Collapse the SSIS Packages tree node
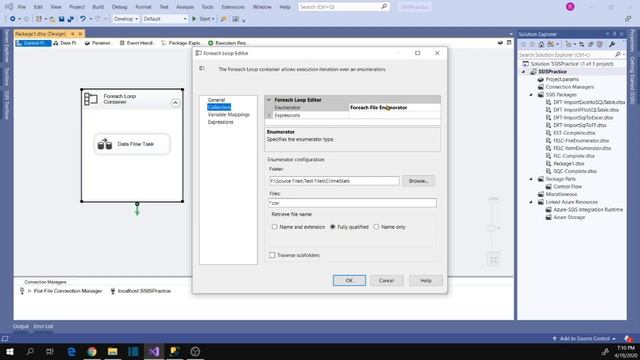The image size is (640, 360). click(531, 95)
